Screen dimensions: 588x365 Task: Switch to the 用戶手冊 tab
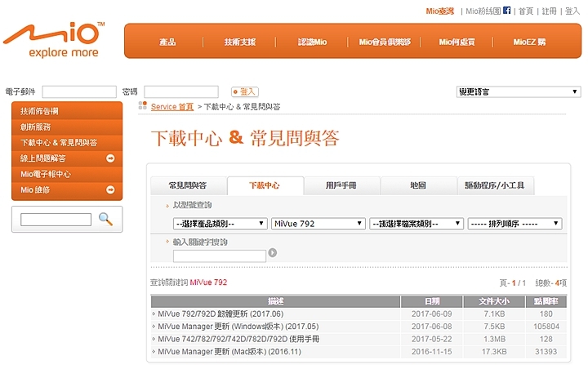tap(341, 185)
